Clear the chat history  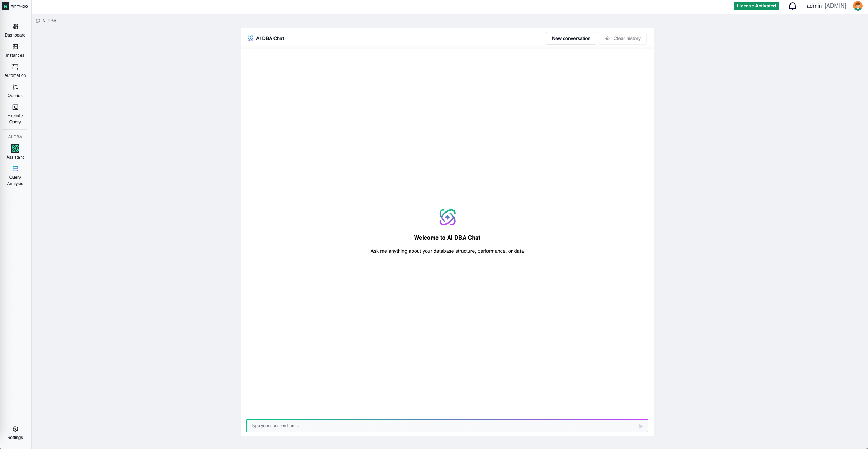[x=622, y=38]
